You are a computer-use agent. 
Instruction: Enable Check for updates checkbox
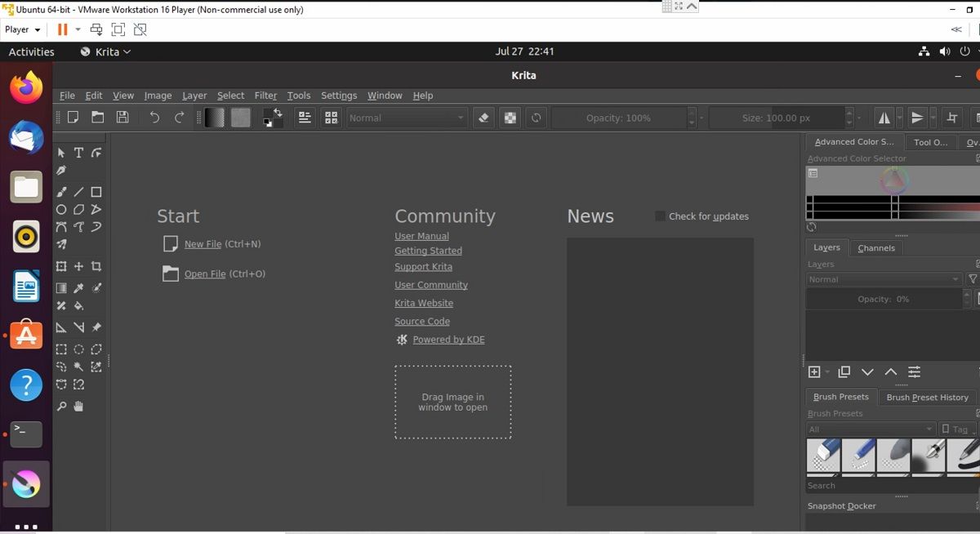660,216
